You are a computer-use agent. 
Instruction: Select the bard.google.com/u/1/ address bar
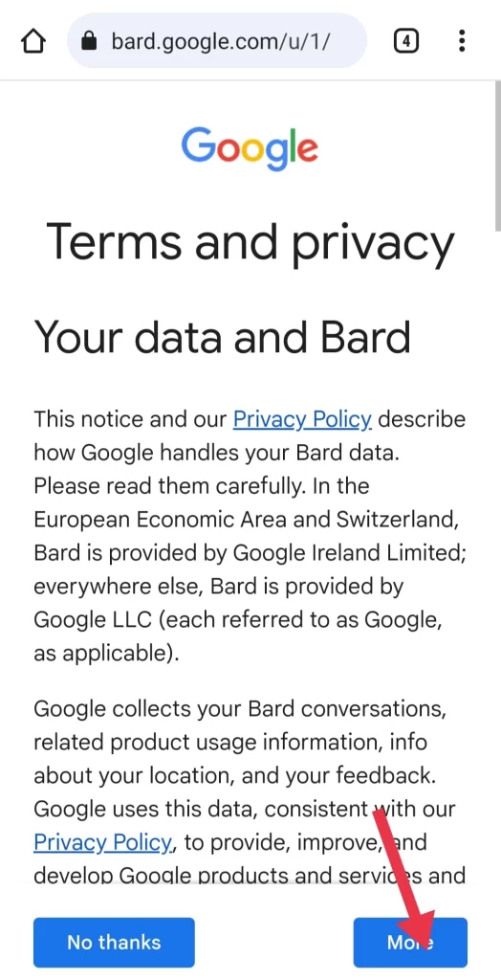click(x=217, y=41)
